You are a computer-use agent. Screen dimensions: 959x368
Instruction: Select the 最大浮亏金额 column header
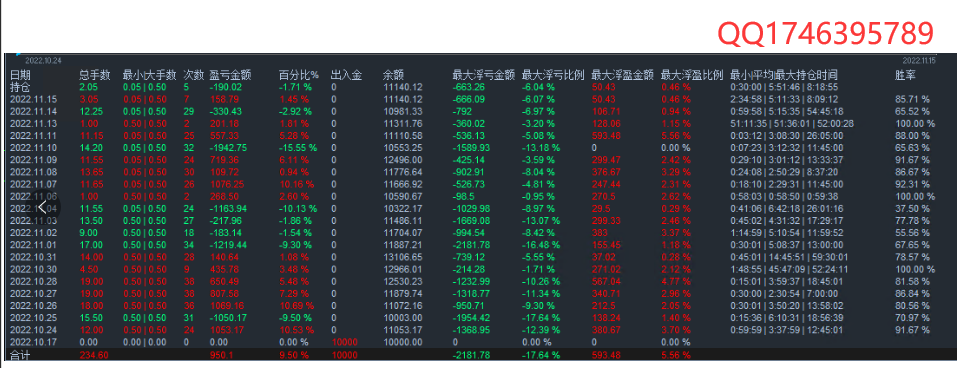(484, 75)
